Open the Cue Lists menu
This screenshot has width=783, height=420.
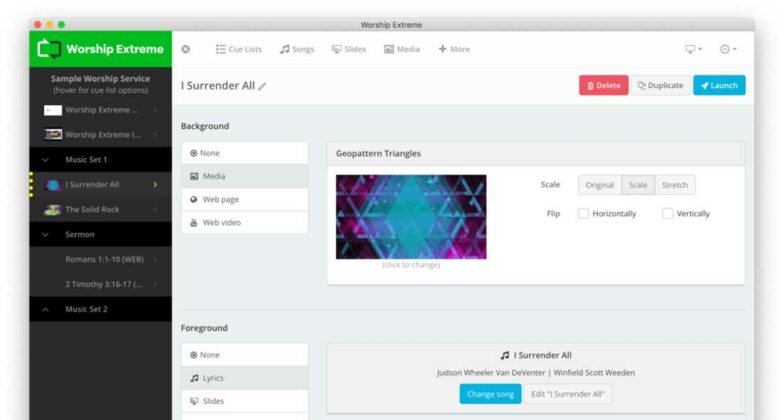pos(239,49)
